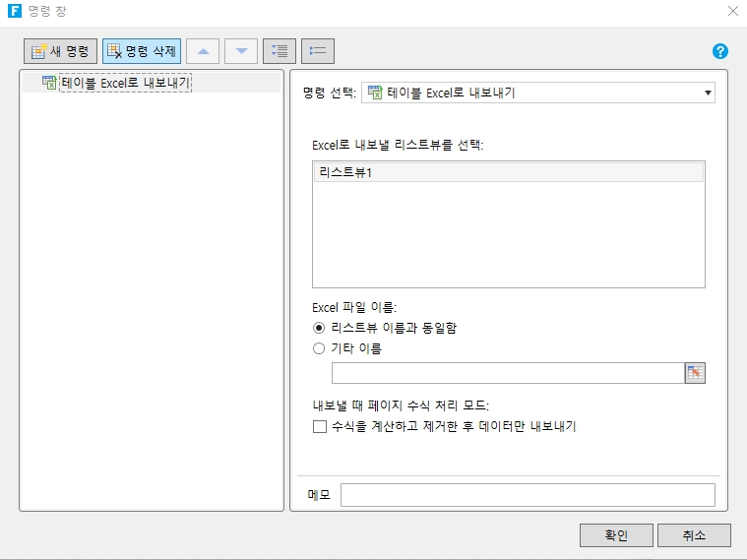Select 테이블 Excel로 내보내기 in the command tree
This screenshot has width=747, height=560.
(x=125, y=84)
